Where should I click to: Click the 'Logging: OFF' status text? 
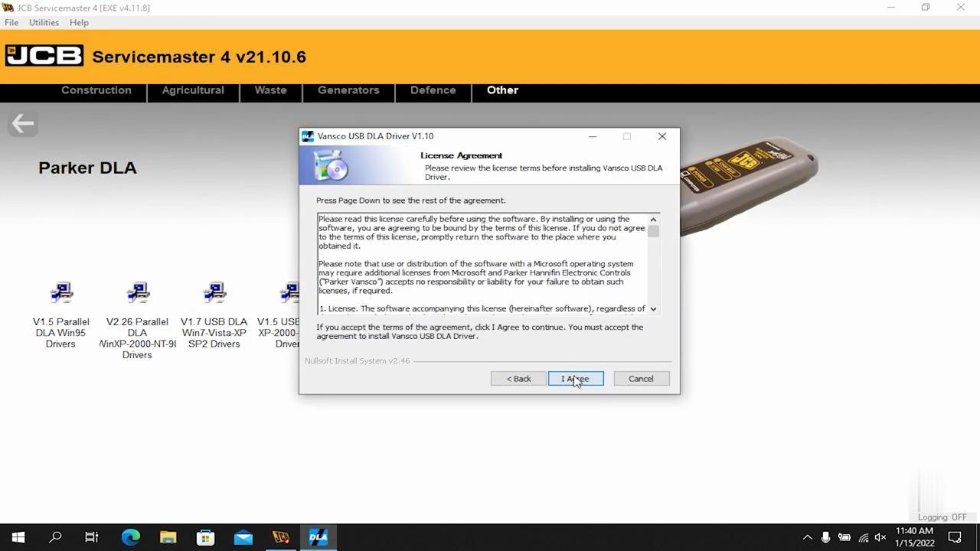click(942, 517)
